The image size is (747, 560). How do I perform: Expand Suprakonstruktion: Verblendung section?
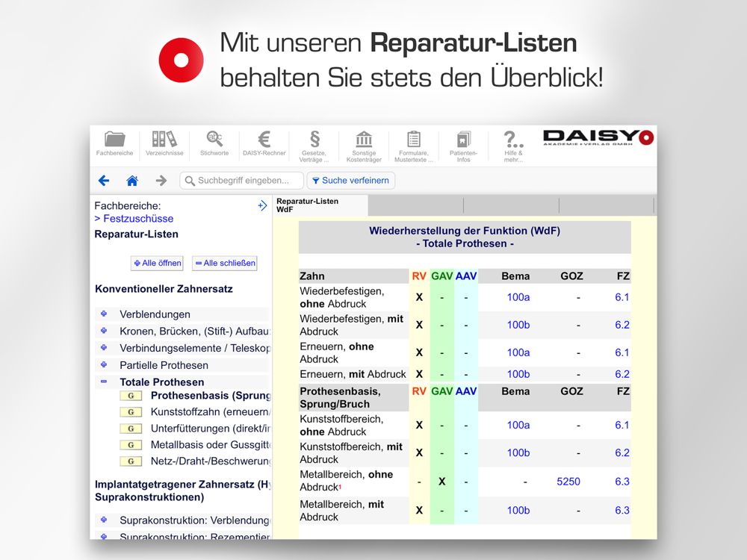104,520
